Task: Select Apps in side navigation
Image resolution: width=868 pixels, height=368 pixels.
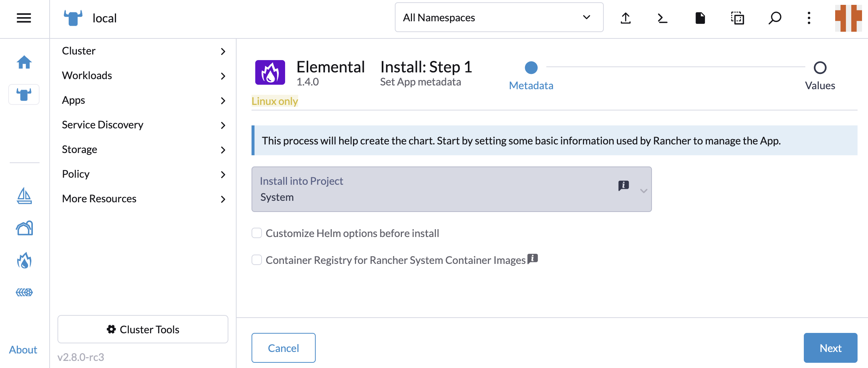Action: coord(74,100)
